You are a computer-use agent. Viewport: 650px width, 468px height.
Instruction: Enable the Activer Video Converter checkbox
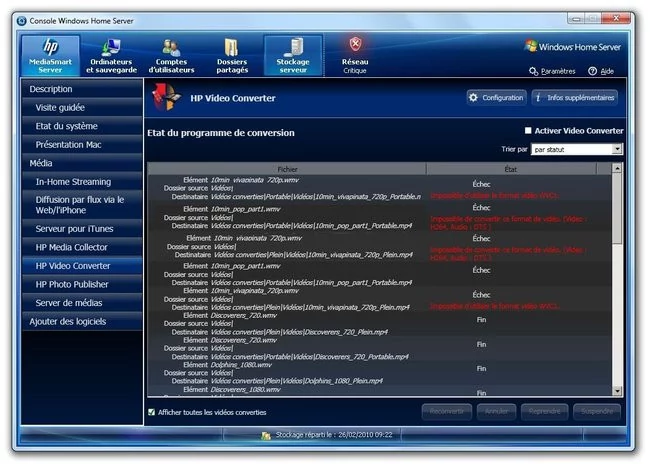(x=528, y=131)
